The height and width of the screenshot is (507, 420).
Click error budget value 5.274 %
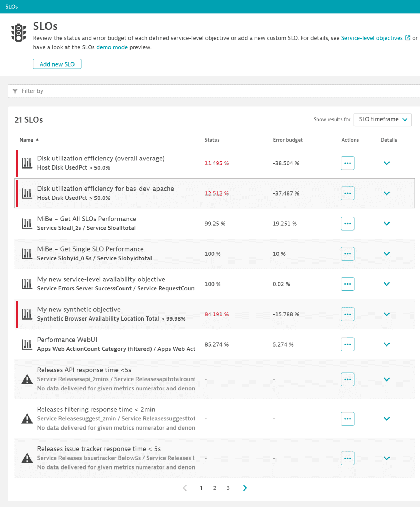[x=283, y=344]
